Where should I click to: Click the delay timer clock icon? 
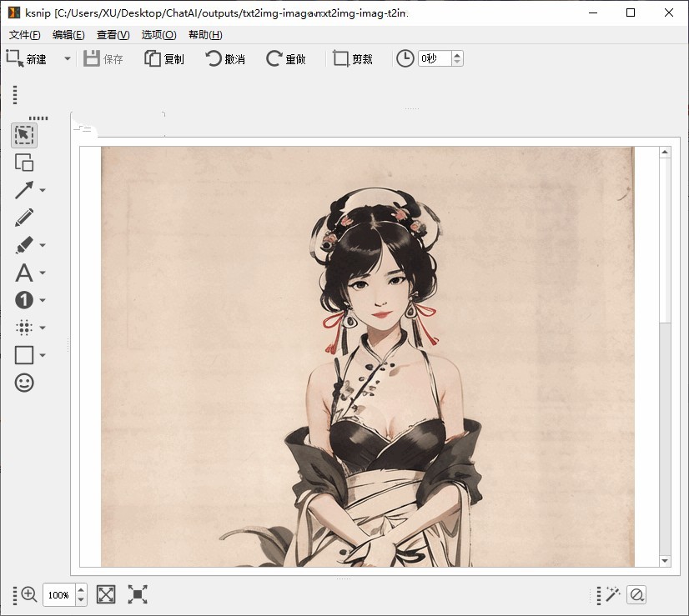(405, 58)
